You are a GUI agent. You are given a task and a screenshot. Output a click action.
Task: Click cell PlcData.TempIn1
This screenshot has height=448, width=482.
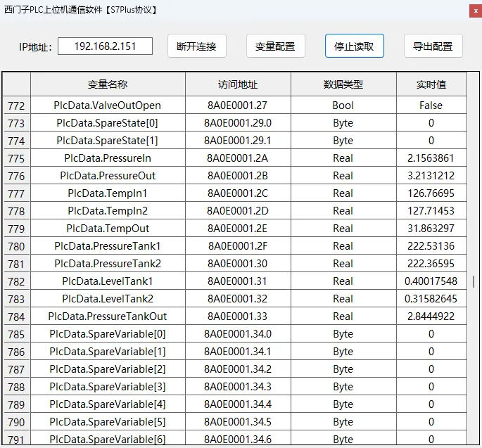108,193
